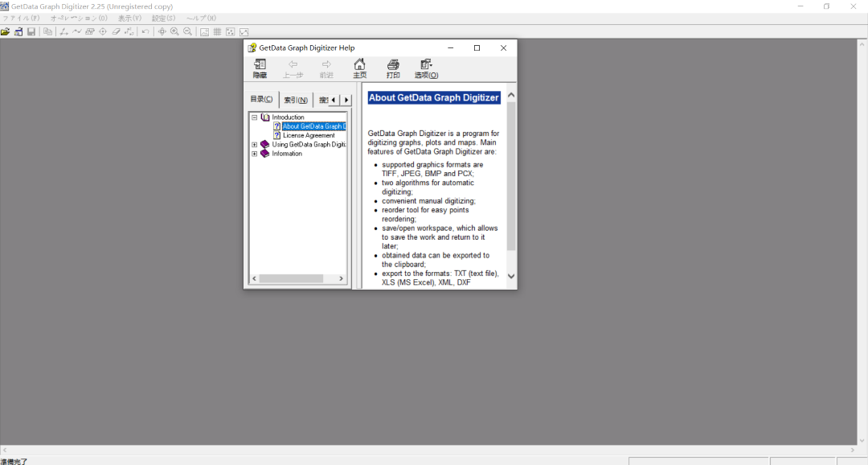Select the eraser tool icon
Image resolution: width=868 pixels, height=465 pixels.
coord(116,31)
